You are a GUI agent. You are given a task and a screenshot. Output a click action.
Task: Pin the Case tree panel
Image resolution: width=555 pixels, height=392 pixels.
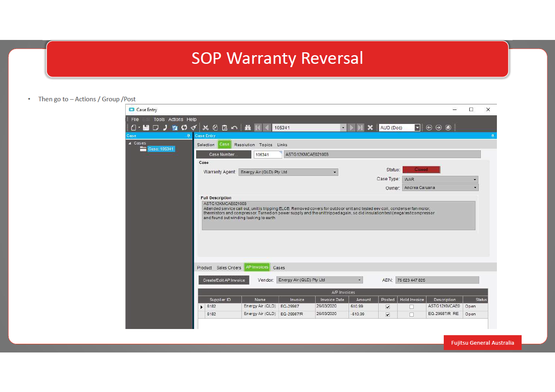coord(189,135)
